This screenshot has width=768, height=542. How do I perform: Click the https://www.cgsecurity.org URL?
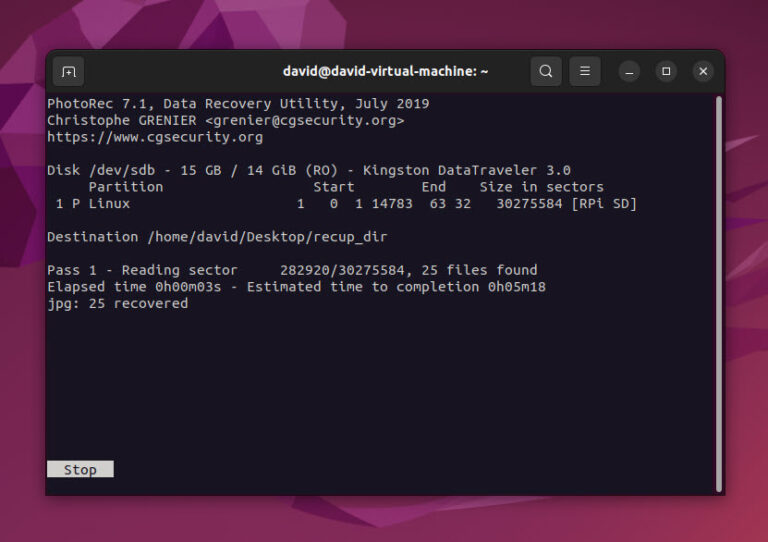point(155,137)
